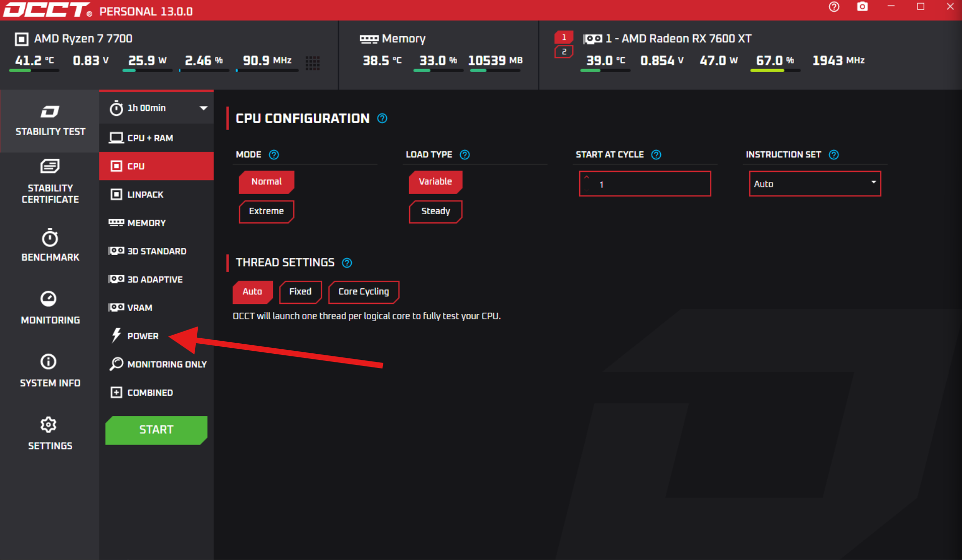Viewport: 962px width, 560px height.
Task: Enable Core Cycling thread setting
Action: tap(363, 292)
